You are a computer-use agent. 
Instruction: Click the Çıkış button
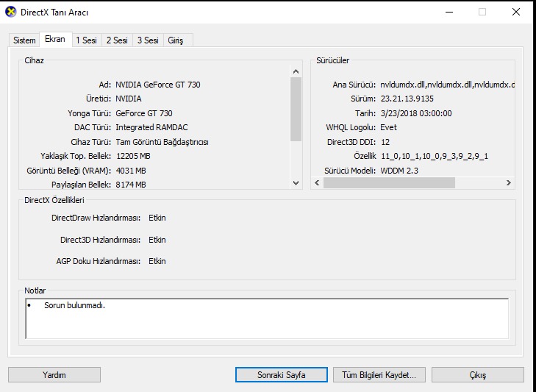point(477,375)
